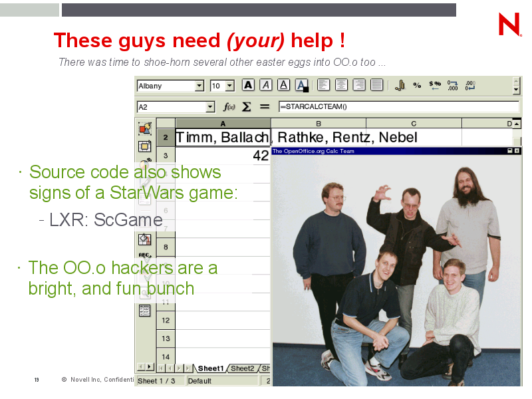Open the Insert drawing shapes tool
The height and width of the screenshot is (399, 532).
point(145,128)
